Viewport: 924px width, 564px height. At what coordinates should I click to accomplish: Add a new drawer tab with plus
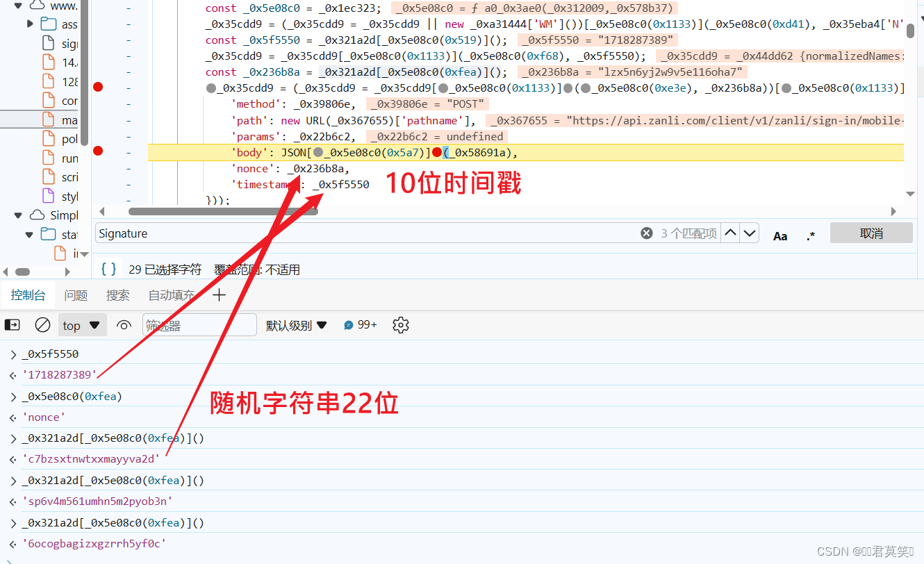219,295
